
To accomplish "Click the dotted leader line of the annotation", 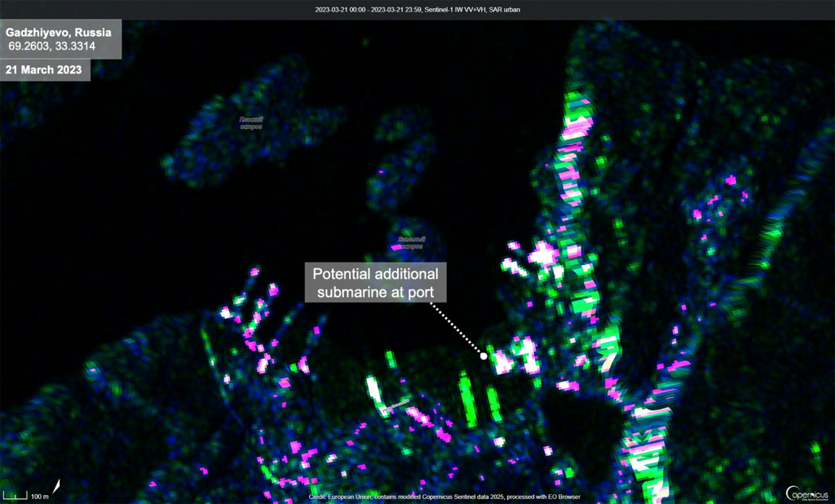I will [457, 329].
